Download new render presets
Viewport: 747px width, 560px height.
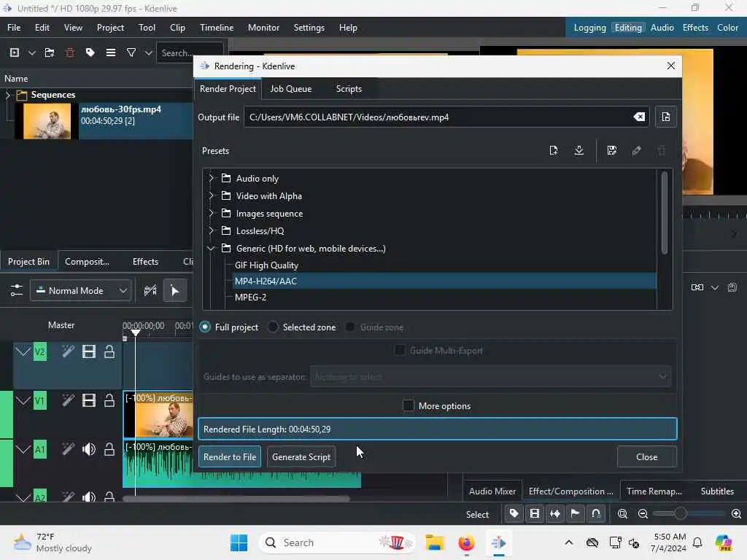(x=578, y=150)
